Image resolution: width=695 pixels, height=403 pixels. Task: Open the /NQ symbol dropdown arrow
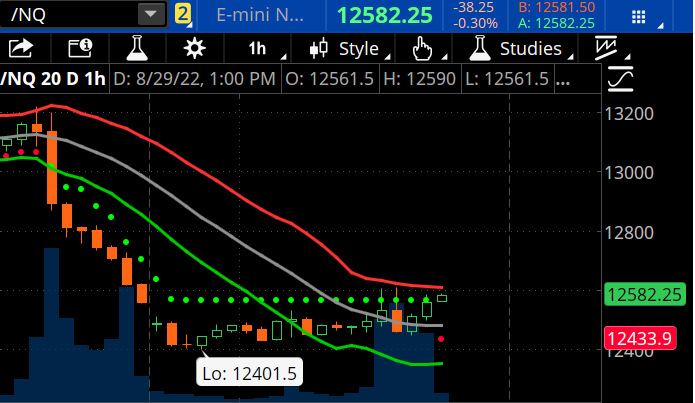pyautogui.click(x=151, y=15)
